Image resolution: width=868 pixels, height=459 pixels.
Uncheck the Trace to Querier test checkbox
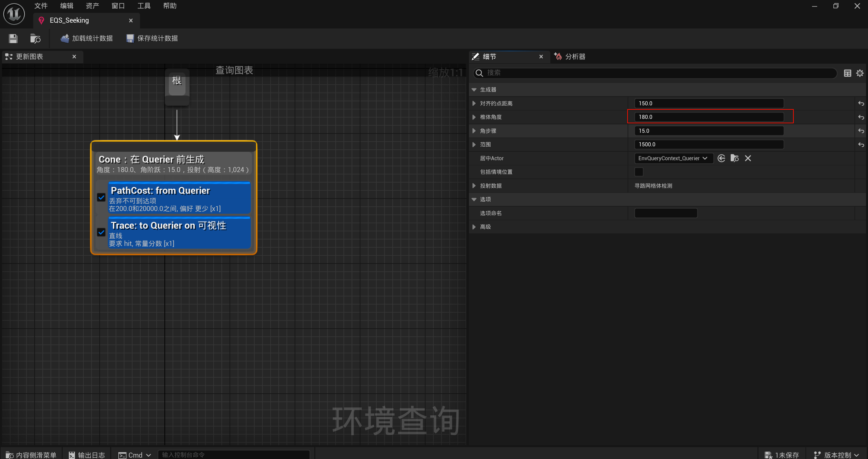[101, 232]
